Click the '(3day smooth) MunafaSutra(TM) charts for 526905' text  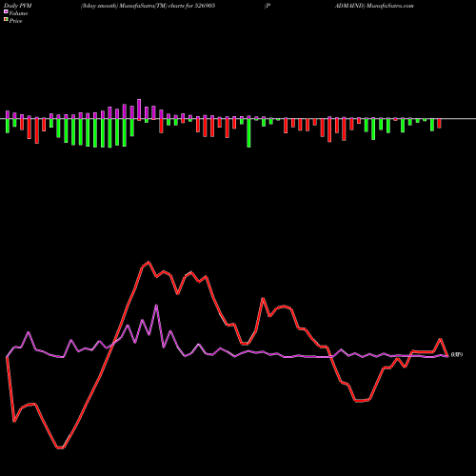pos(149,6)
